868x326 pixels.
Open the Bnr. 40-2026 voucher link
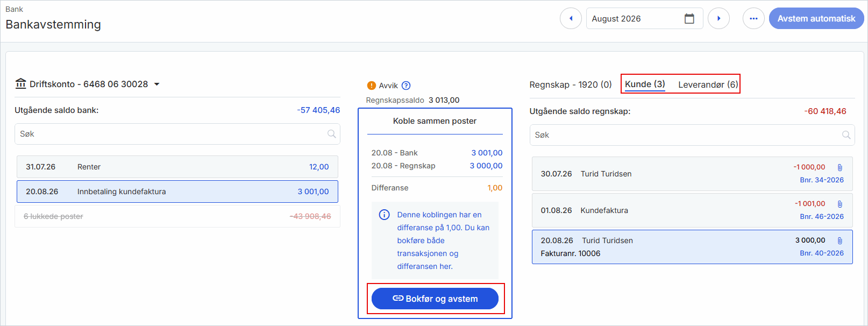tap(822, 253)
